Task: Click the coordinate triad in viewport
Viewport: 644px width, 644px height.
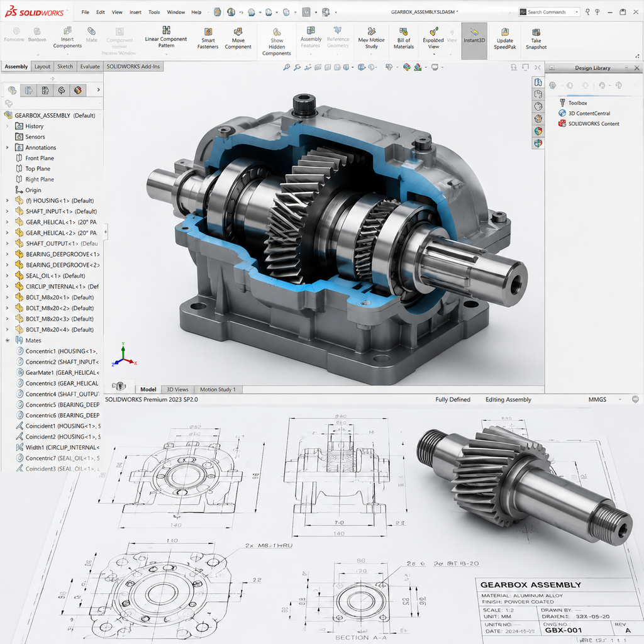Action: click(124, 355)
